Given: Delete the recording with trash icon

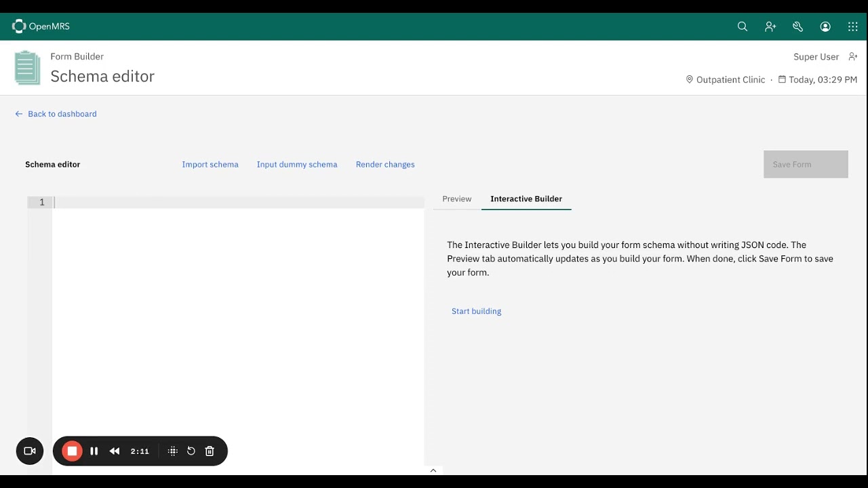Looking at the screenshot, I should click(210, 451).
